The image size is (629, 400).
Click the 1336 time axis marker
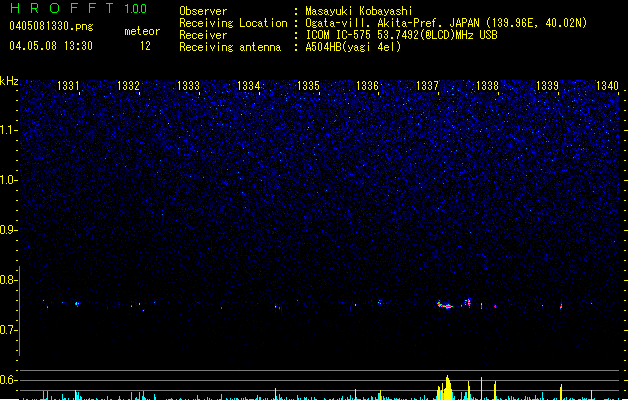(x=367, y=86)
